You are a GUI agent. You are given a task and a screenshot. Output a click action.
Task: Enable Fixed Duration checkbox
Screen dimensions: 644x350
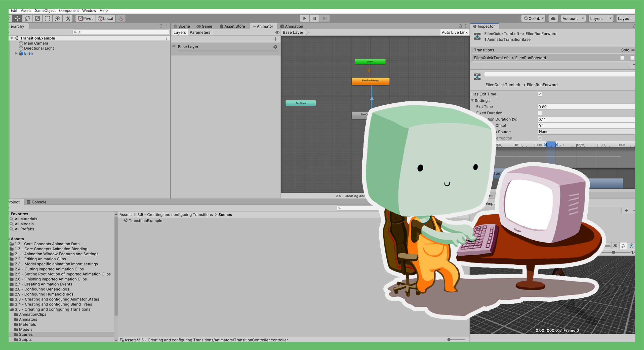pos(540,113)
